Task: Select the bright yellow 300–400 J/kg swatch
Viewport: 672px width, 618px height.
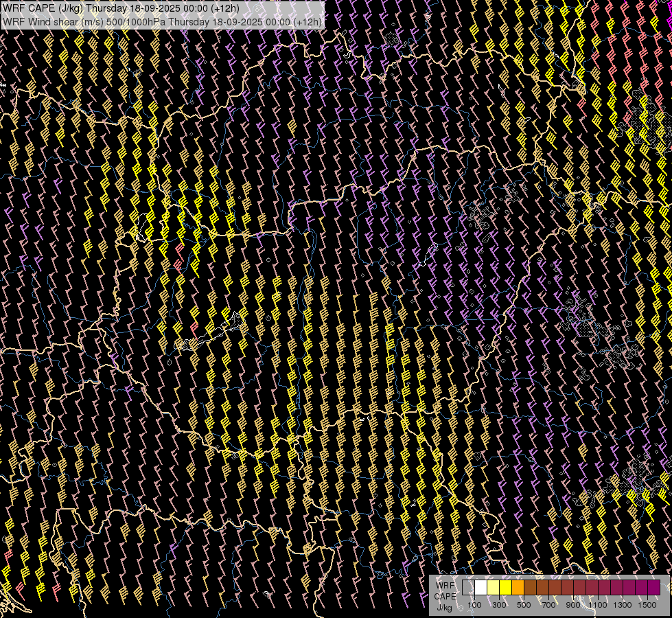Action: coord(505,588)
